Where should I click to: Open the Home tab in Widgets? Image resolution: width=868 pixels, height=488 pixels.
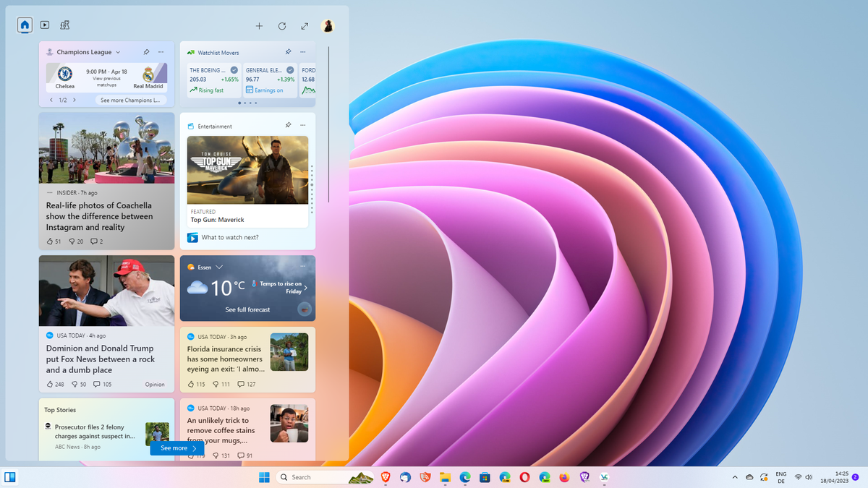(25, 25)
